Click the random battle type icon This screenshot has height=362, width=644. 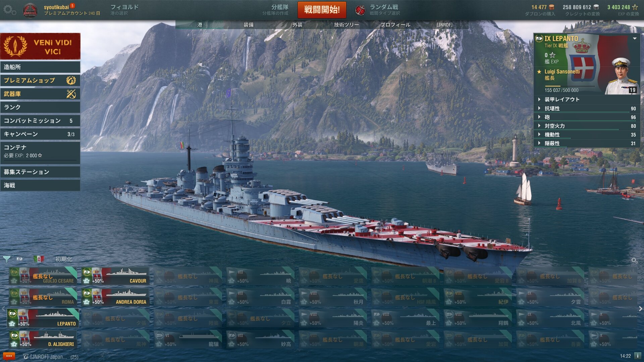click(360, 10)
